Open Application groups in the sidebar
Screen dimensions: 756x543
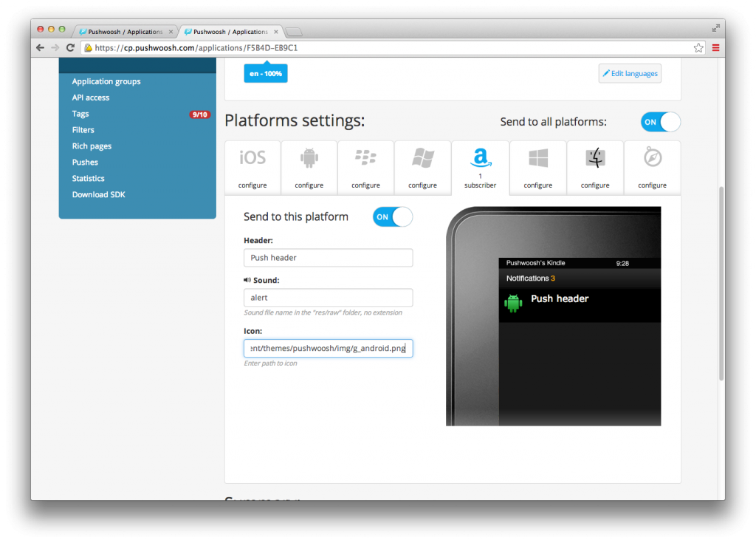tap(106, 81)
